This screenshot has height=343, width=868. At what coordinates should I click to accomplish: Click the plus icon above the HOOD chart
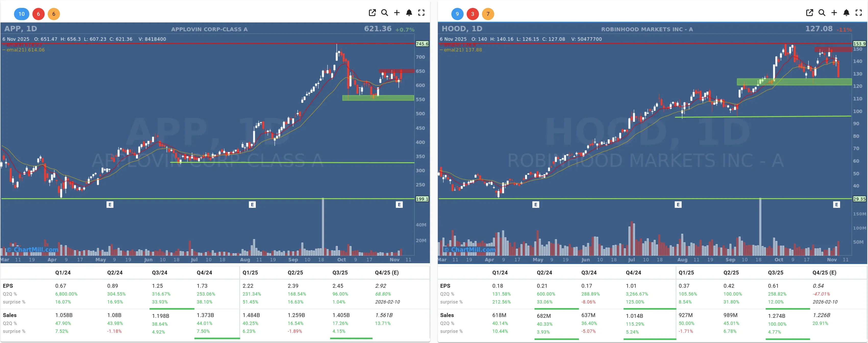[x=834, y=13]
